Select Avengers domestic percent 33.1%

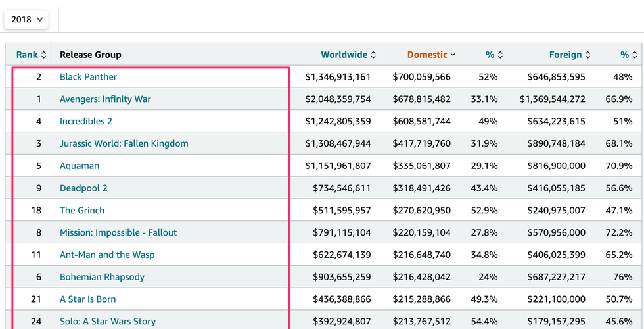484,99
